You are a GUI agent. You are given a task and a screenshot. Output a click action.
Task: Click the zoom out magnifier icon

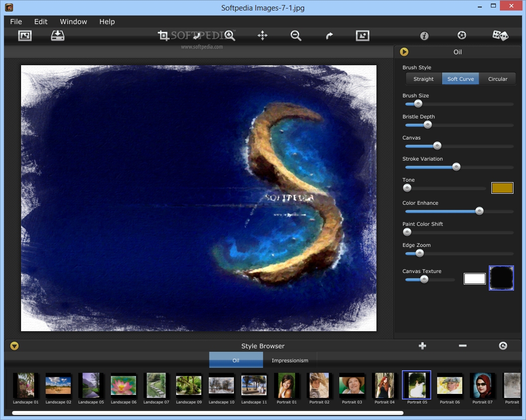tap(296, 36)
